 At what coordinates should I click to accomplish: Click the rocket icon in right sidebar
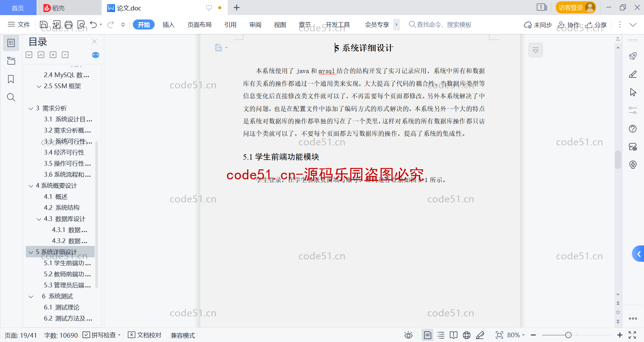tap(633, 56)
